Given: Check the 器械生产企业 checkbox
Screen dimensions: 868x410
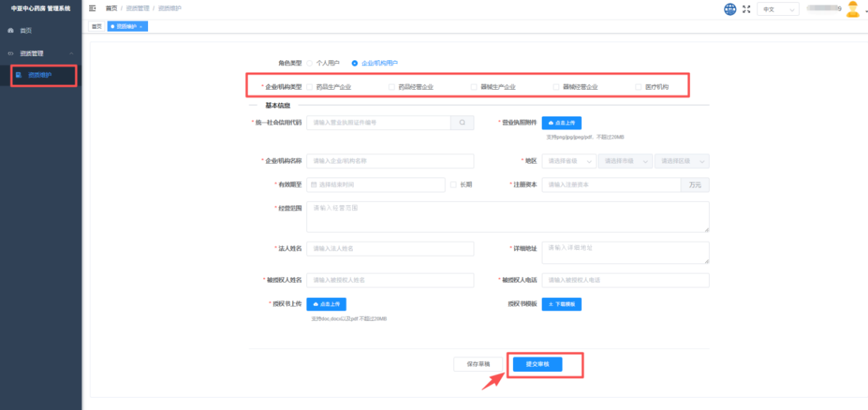Looking at the screenshot, I should [x=474, y=87].
